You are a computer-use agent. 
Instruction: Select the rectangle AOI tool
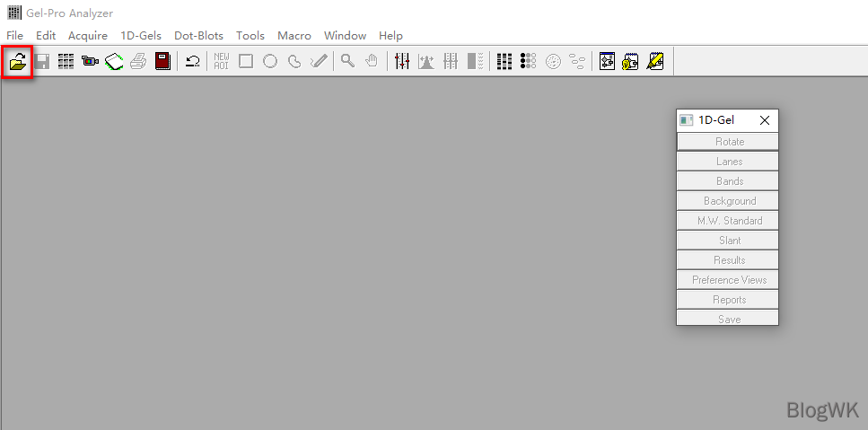pos(246,61)
